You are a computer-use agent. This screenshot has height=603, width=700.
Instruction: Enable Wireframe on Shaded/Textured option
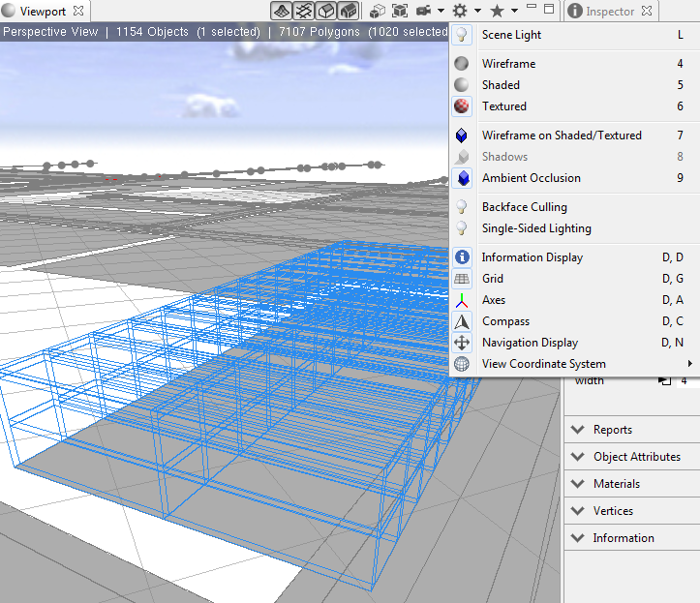(574, 136)
